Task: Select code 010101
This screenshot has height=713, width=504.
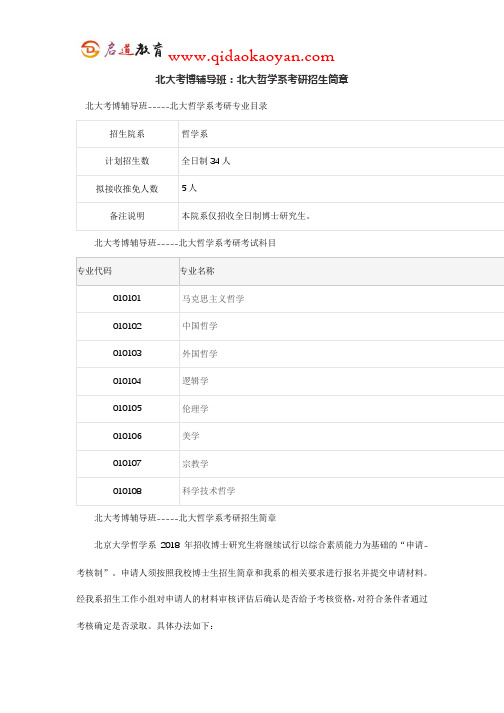Action: point(127,298)
